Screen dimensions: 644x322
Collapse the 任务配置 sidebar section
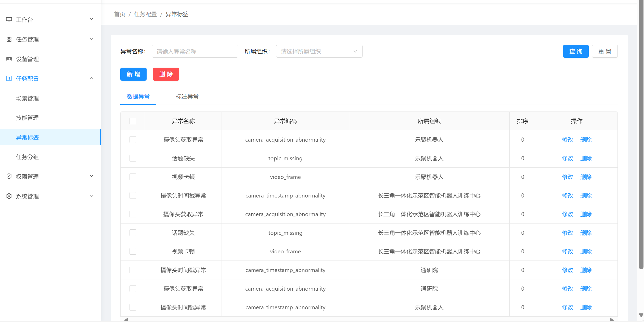point(91,78)
